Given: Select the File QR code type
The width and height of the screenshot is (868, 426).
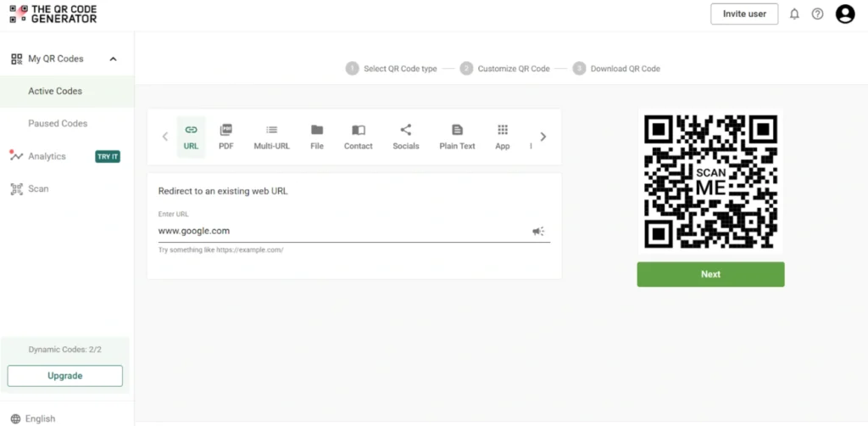Looking at the screenshot, I should (317, 137).
